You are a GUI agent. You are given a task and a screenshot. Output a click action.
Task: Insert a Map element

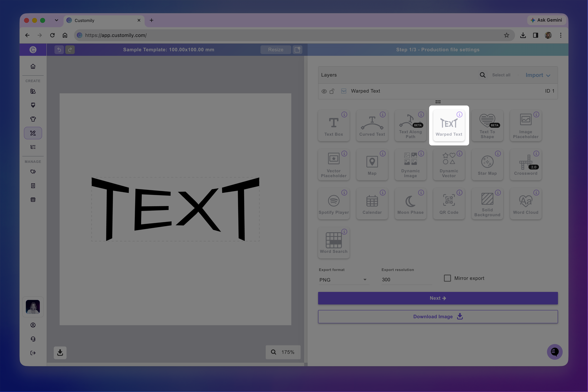372,164
